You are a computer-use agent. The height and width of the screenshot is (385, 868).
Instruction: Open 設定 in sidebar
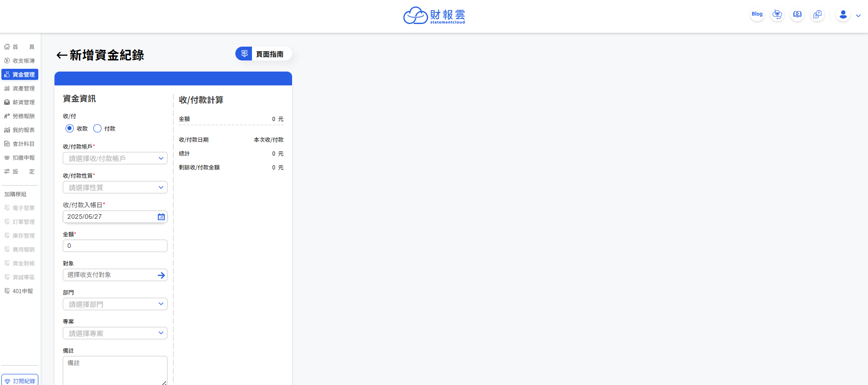(x=19, y=172)
